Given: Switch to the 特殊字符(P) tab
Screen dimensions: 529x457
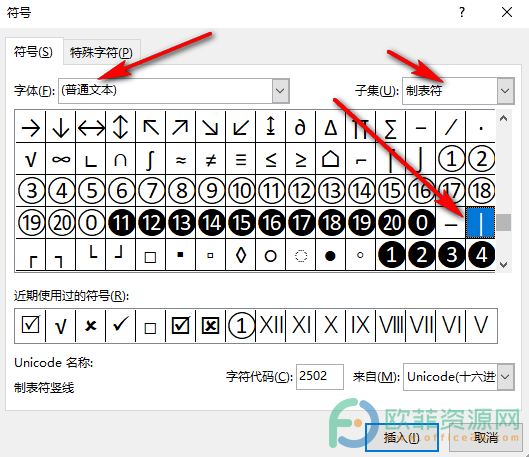Looking at the screenshot, I should (101, 53).
